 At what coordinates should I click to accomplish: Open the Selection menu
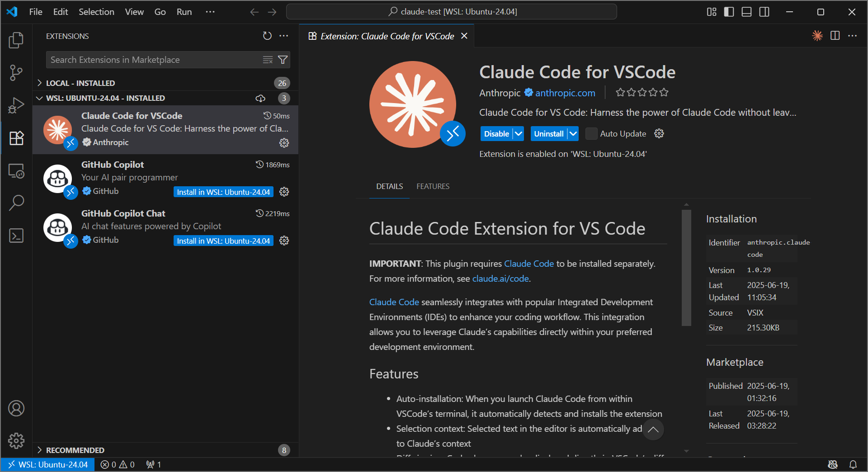96,12
